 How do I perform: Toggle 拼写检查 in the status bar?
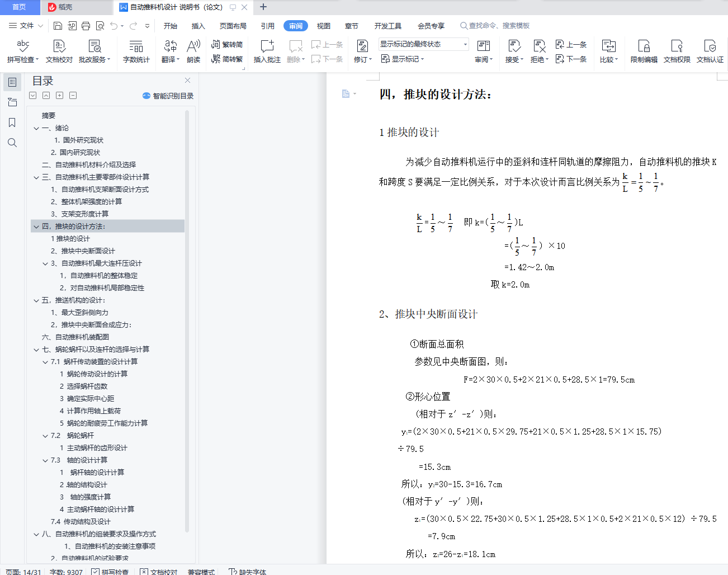click(110, 572)
